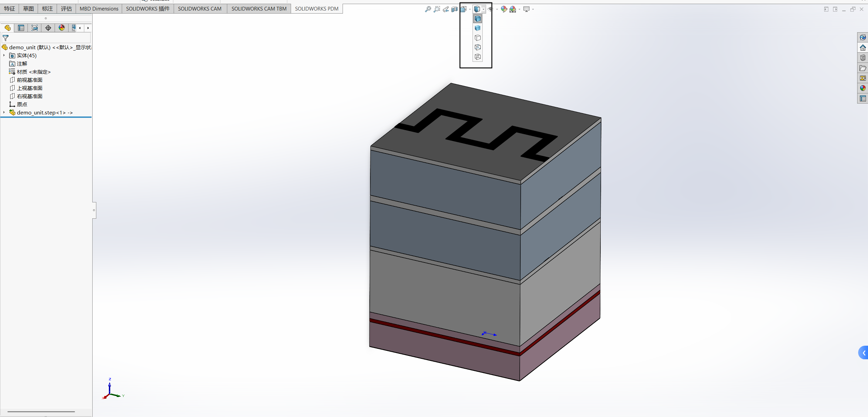Toggle shaded display style mode
Image resolution: width=868 pixels, height=417 pixels.
pos(478,28)
